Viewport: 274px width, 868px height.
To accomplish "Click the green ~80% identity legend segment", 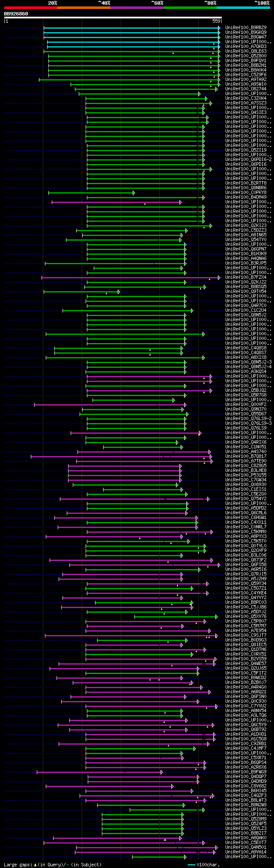I will (190, 8).
